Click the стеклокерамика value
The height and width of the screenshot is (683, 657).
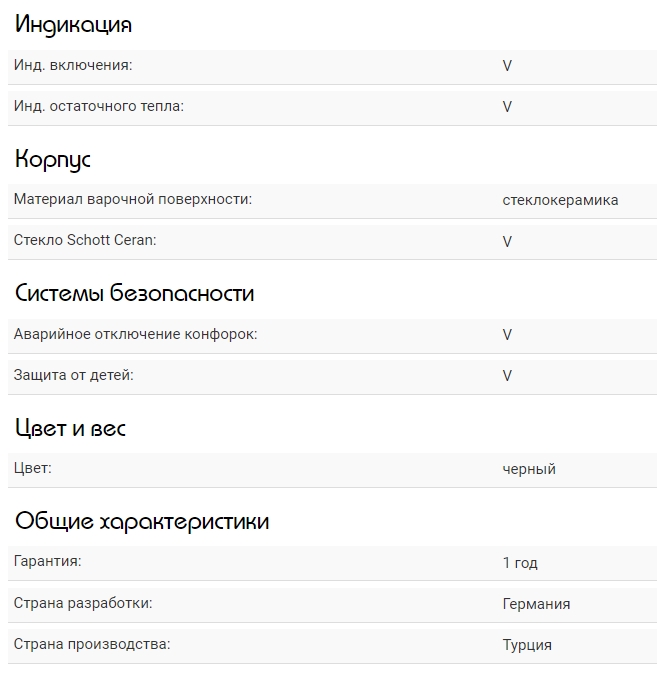(x=560, y=200)
